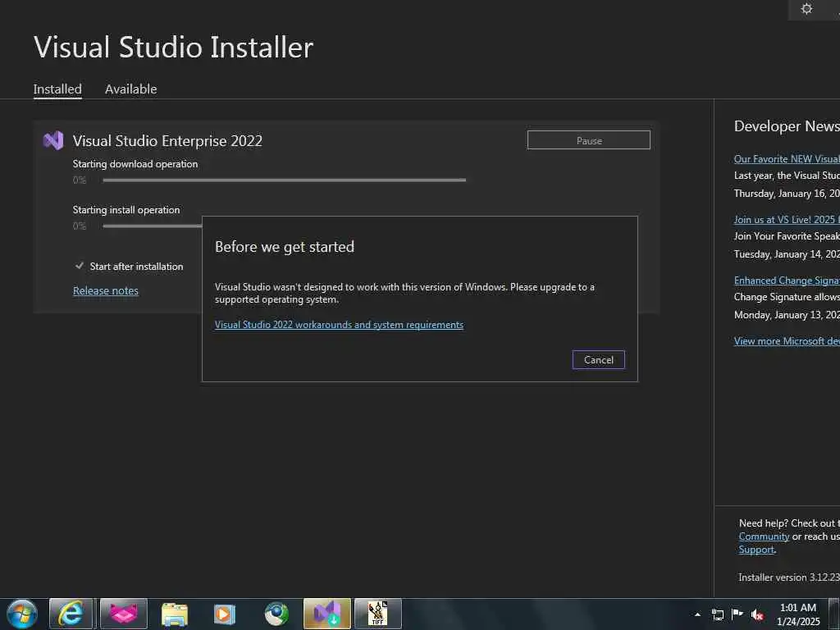Click the 'Starting install operation' text

(x=126, y=210)
